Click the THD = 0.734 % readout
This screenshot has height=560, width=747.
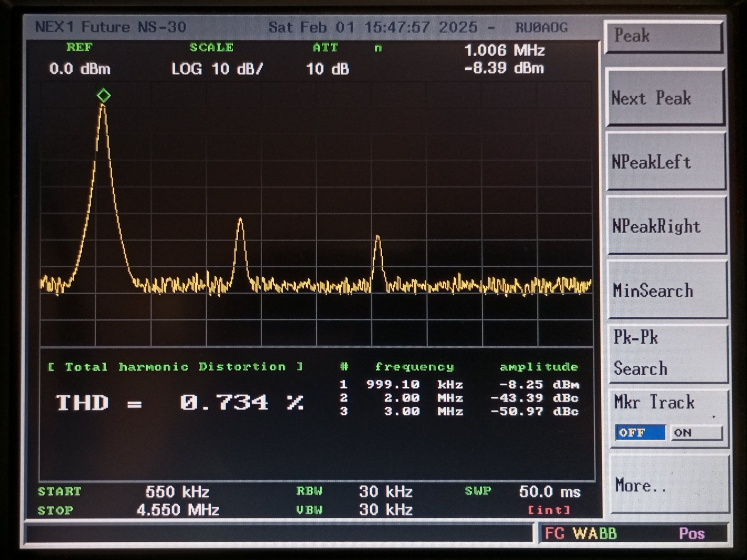tap(180, 403)
